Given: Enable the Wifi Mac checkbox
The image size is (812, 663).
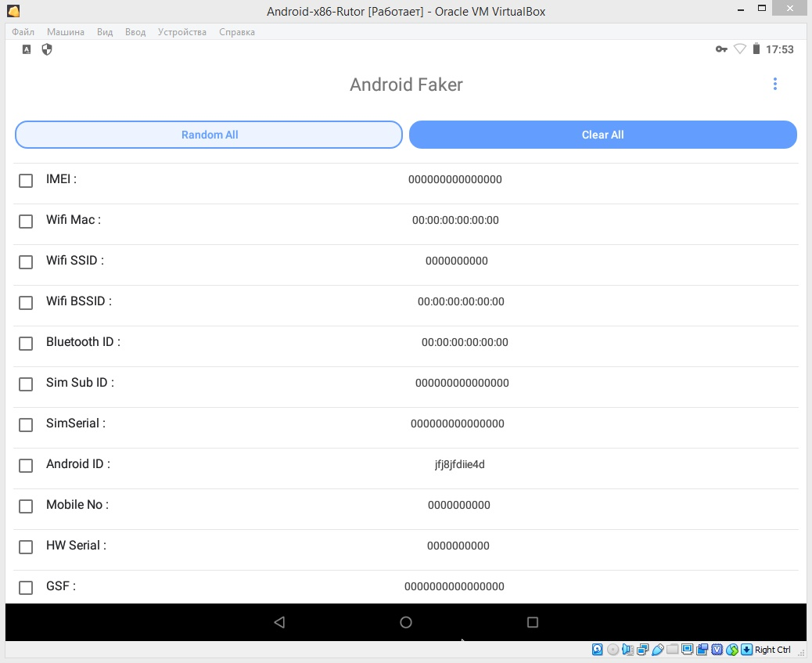Looking at the screenshot, I should (x=26, y=222).
